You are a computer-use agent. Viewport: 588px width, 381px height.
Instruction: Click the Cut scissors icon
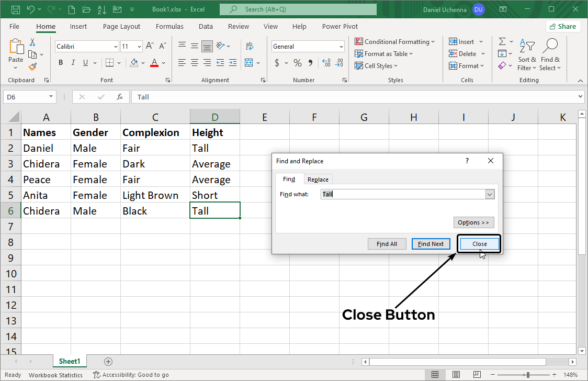click(32, 42)
